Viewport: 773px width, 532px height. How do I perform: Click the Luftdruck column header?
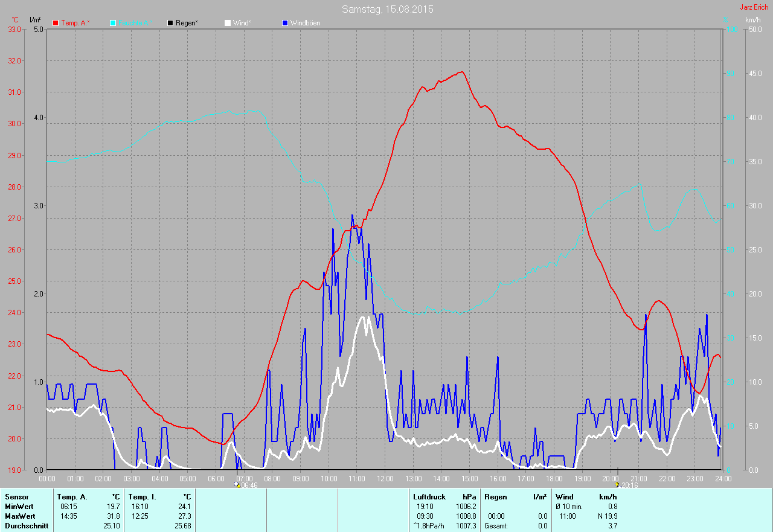(x=429, y=497)
